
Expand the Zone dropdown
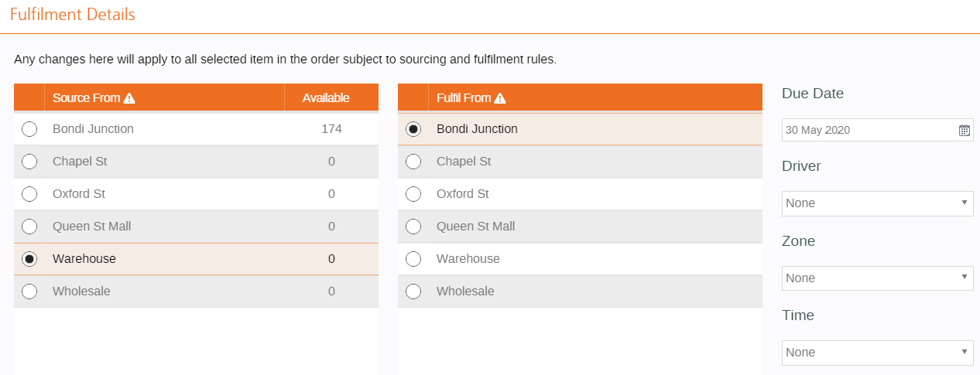(x=877, y=278)
